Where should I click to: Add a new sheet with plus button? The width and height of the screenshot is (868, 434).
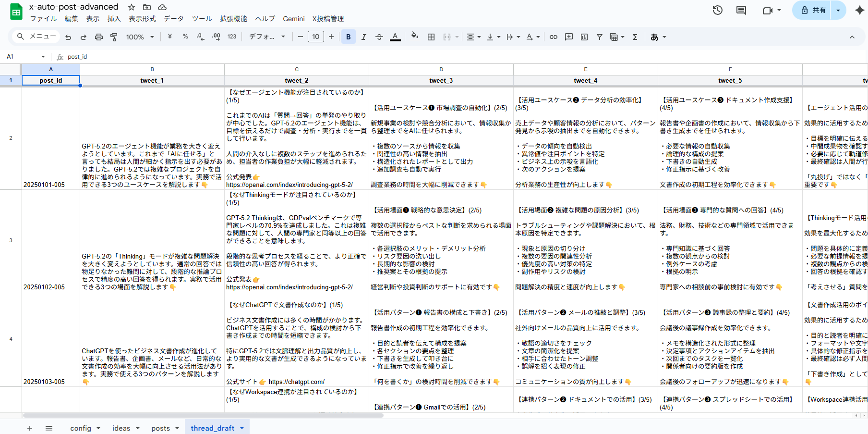tap(30, 428)
